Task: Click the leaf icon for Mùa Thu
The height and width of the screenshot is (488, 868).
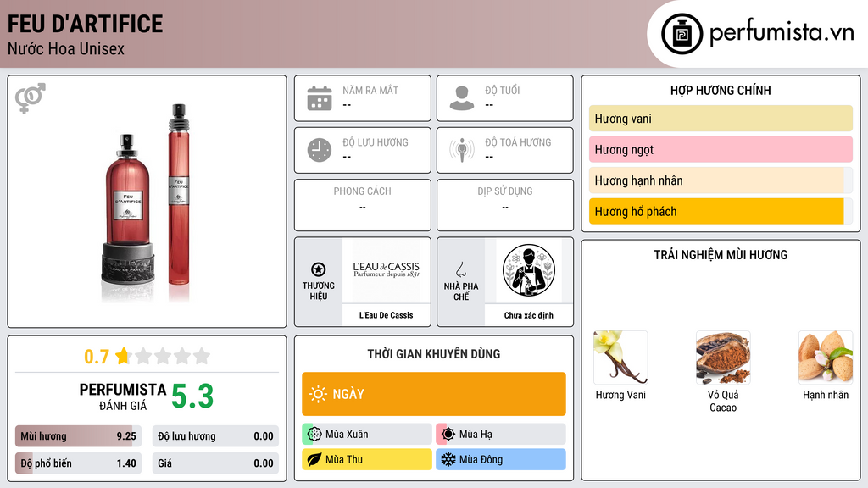Action: [x=314, y=459]
